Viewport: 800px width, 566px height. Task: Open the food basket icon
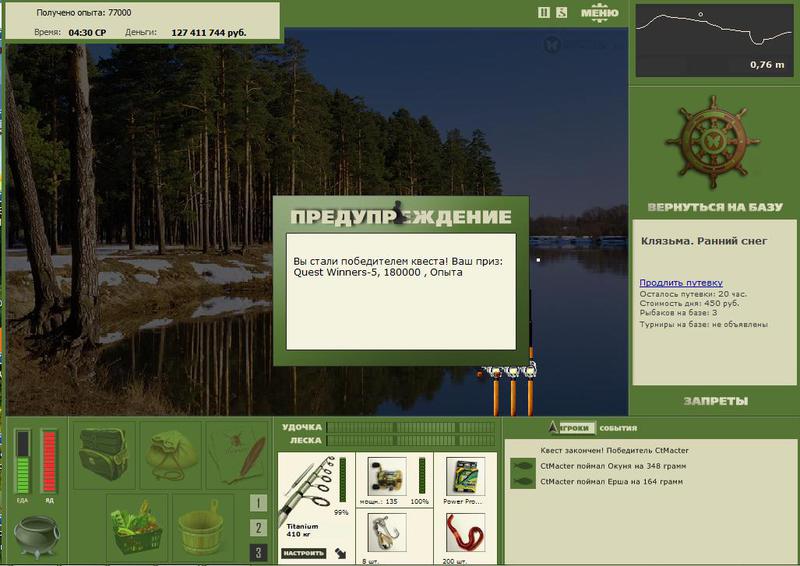[137, 527]
